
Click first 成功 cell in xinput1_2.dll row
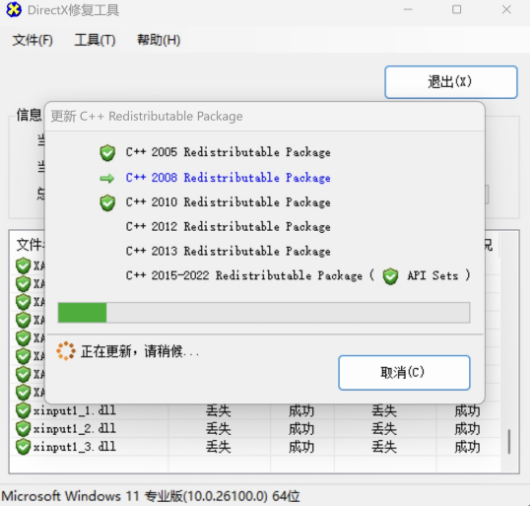pyautogui.click(x=302, y=429)
